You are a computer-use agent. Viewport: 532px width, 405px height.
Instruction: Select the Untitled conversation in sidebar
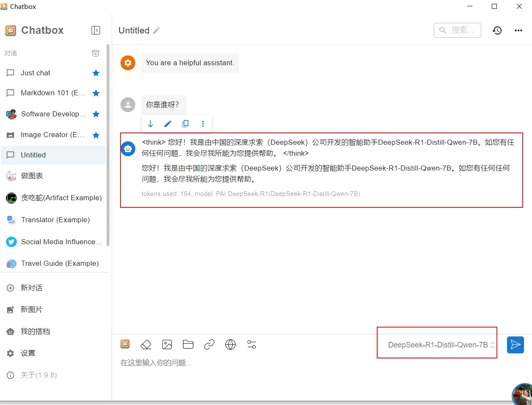point(53,155)
